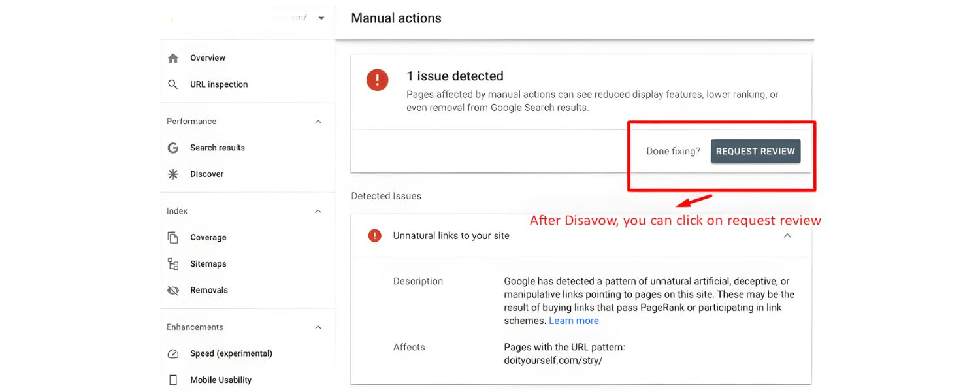Click the Overview home icon
The image size is (980, 392).
pyautogui.click(x=173, y=58)
